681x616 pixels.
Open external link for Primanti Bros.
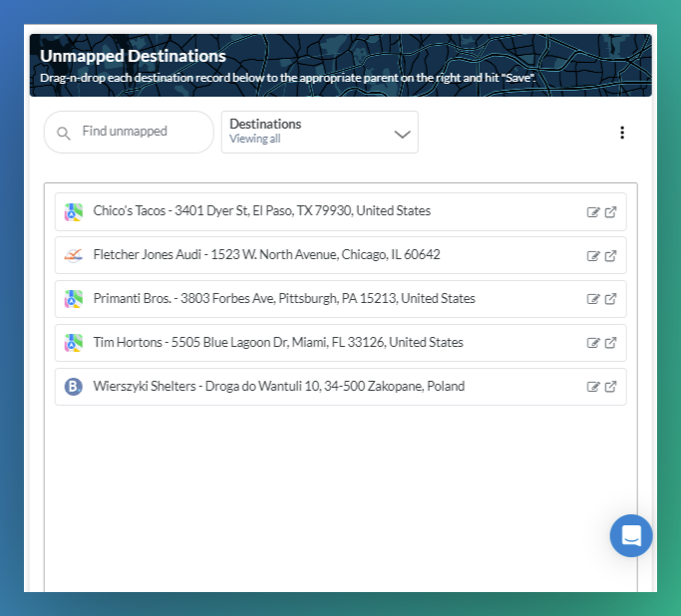click(x=610, y=299)
